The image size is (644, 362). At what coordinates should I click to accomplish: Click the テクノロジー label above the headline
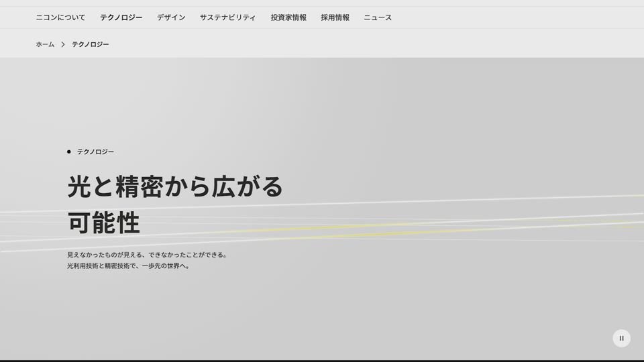pyautogui.click(x=95, y=152)
